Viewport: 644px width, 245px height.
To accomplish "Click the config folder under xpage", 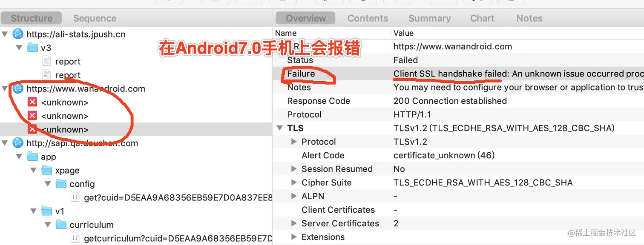I will pos(82,184).
